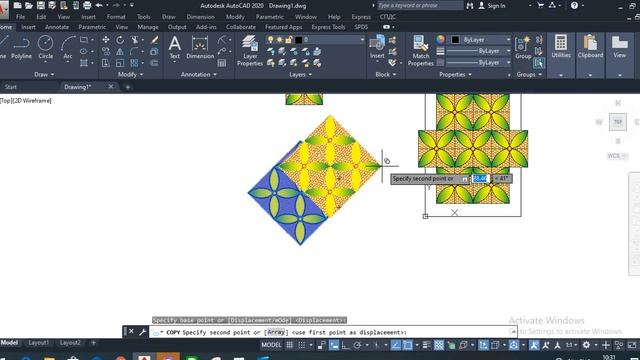Toggle Lineweight display in status bar
This screenshot has height=360, width=640.
pos(427,345)
